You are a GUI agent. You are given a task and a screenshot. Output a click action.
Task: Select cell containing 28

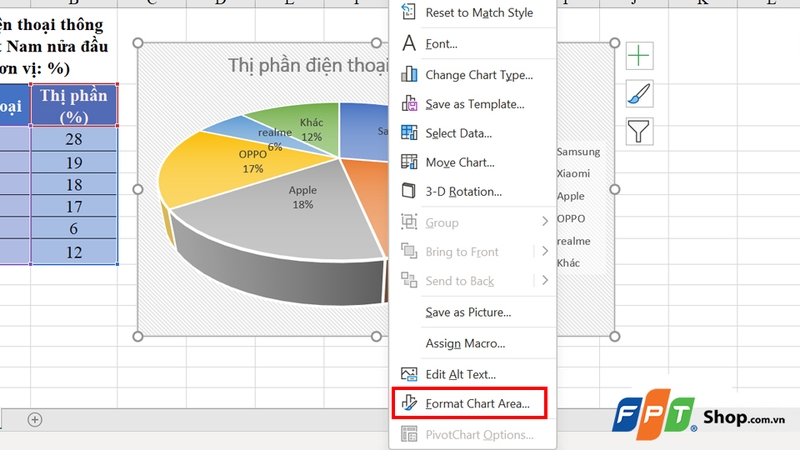point(74,138)
